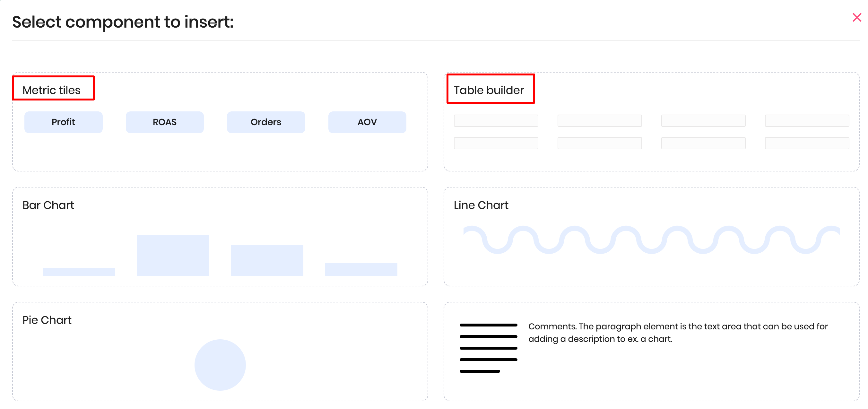Pick the AOV metric tile
The width and height of the screenshot is (868, 409).
pos(367,122)
